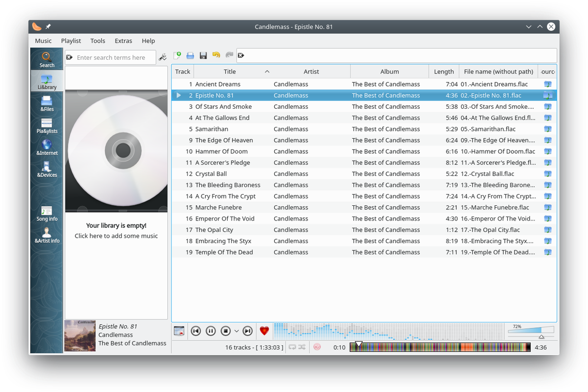Click the play indicator on Epistle No. 81

[x=179, y=96]
